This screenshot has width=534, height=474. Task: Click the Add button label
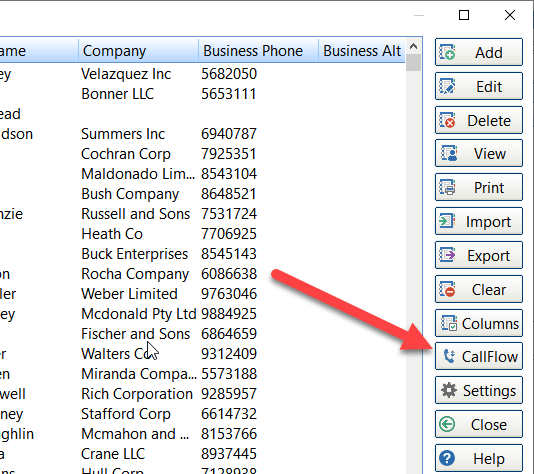(489, 53)
